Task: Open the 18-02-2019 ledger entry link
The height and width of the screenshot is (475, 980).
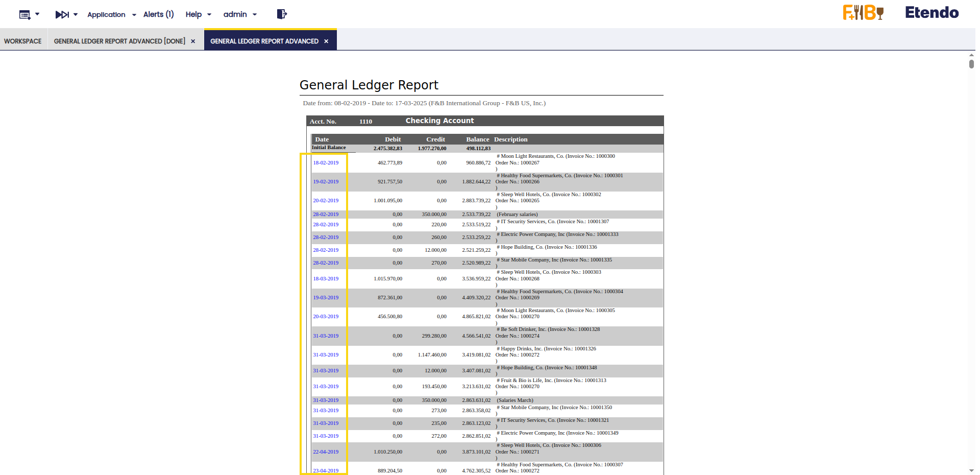Action: point(326,163)
